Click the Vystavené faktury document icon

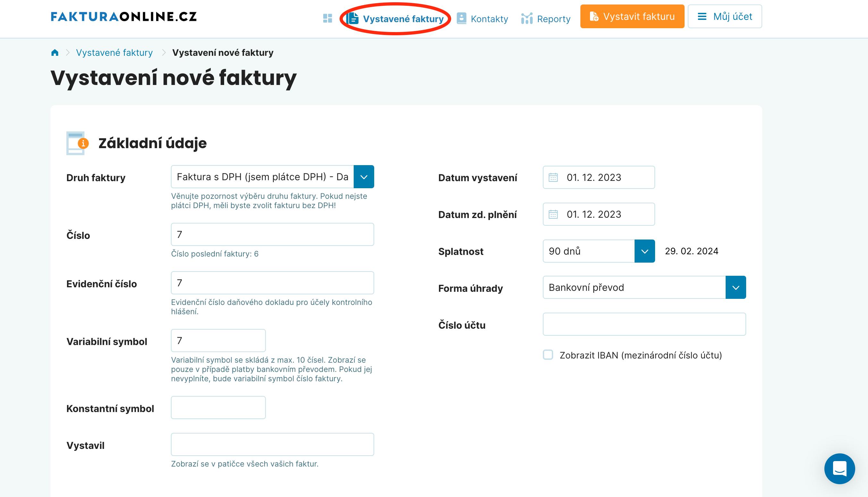pyautogui.click(x=352, y=18)
